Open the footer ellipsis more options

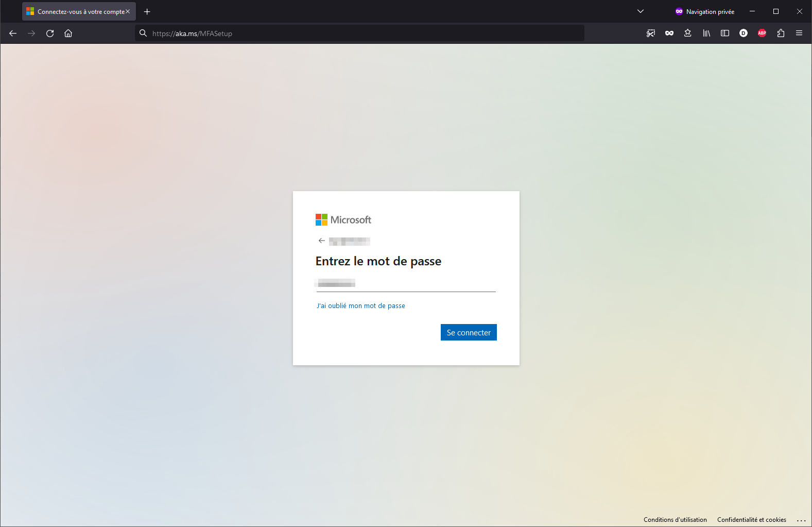pyautogui.click(x=801, y=520)
